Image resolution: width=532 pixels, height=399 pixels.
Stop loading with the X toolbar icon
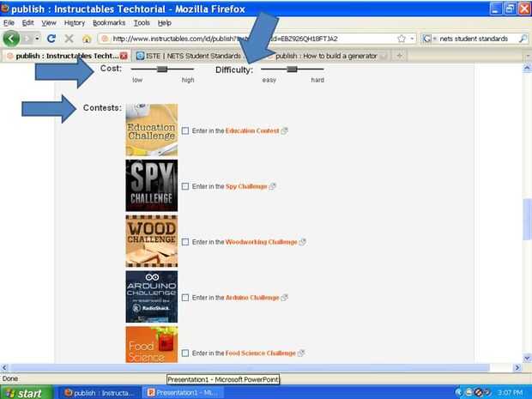click(70, 39)
